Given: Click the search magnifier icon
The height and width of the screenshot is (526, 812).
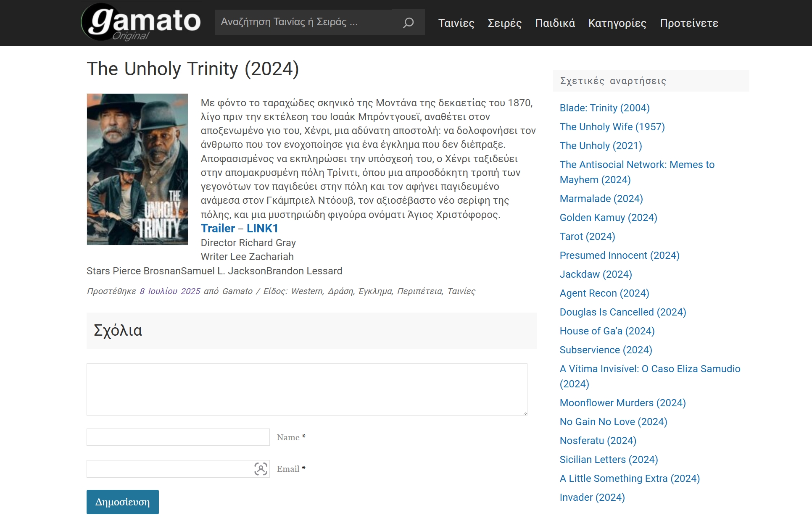Looking at the screenshot, I should (408, 23).
